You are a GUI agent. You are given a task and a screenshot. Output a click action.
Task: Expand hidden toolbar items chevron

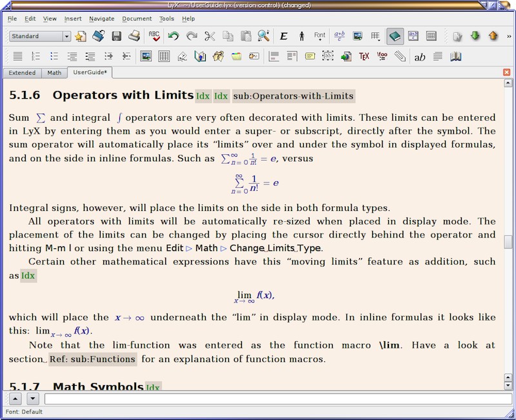(509, 36)
